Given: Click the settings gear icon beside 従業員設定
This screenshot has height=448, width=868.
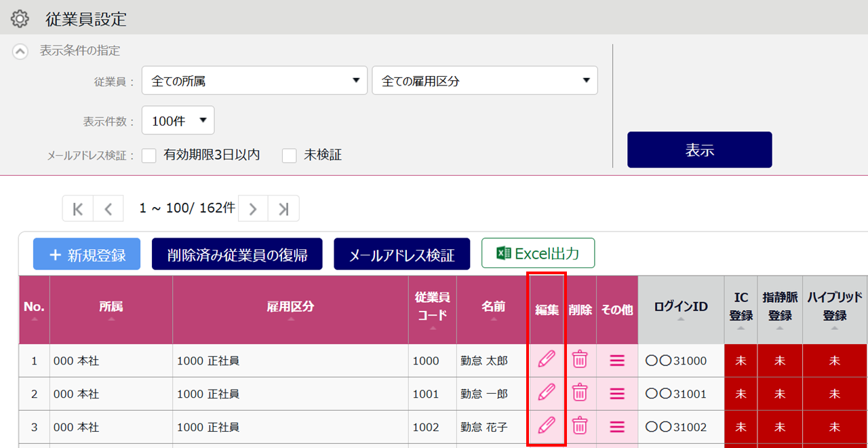Looking at the screenshot, I should [20, 19].
